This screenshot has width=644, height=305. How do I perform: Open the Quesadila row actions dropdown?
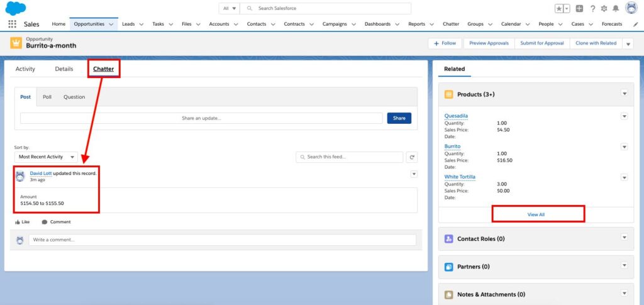point(625,116)
